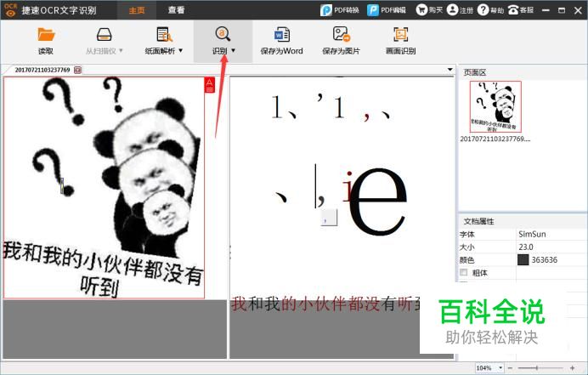The image size is (588, 375).
Task: Open the PDF编辑 tool
Action: click(x=387, y=10)
